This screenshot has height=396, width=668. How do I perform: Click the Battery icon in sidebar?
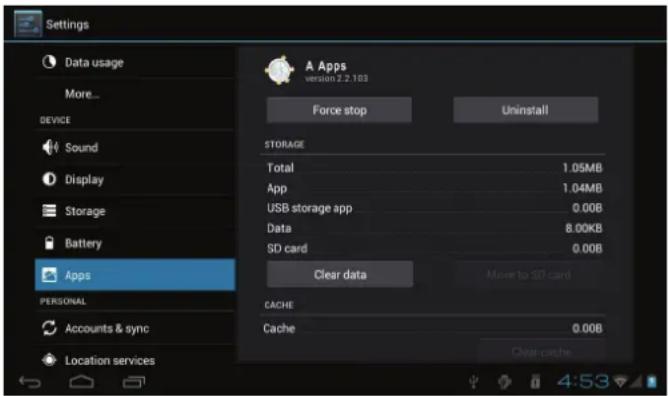pos(49,243)
